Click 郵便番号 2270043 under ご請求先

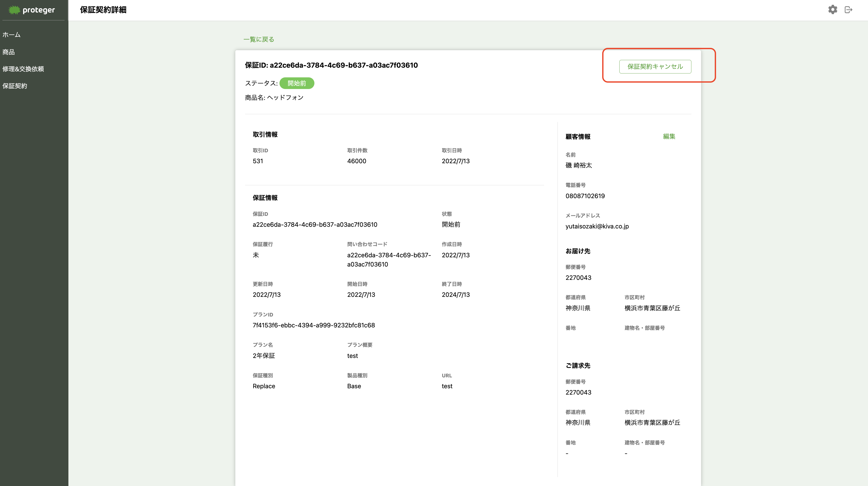(578, 392)
